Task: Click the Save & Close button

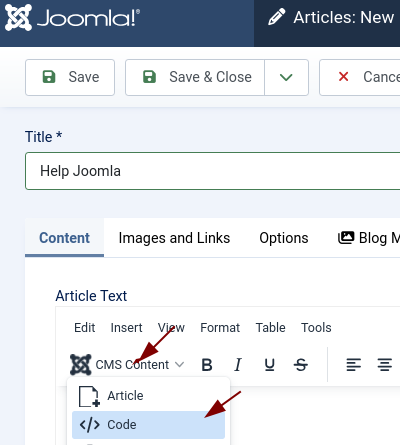Action: click(195, 77)
